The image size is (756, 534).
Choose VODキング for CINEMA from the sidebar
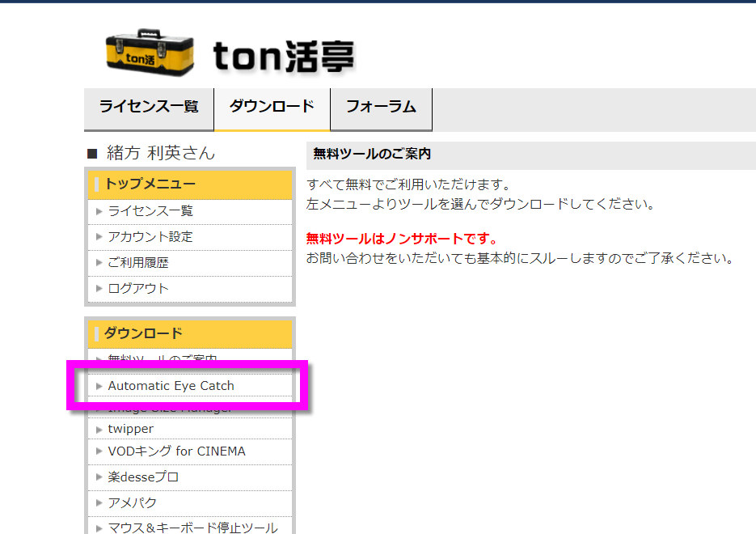pos(176,451)
